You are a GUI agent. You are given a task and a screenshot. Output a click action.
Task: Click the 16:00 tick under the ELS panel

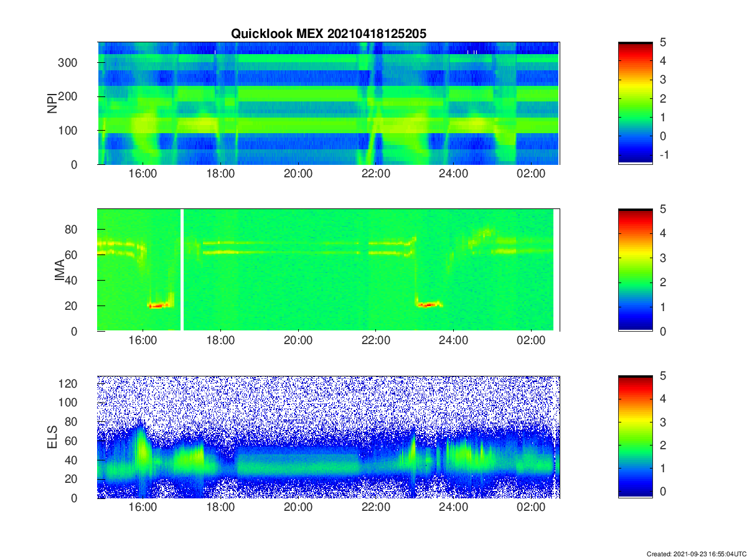(x=143, y=508)
